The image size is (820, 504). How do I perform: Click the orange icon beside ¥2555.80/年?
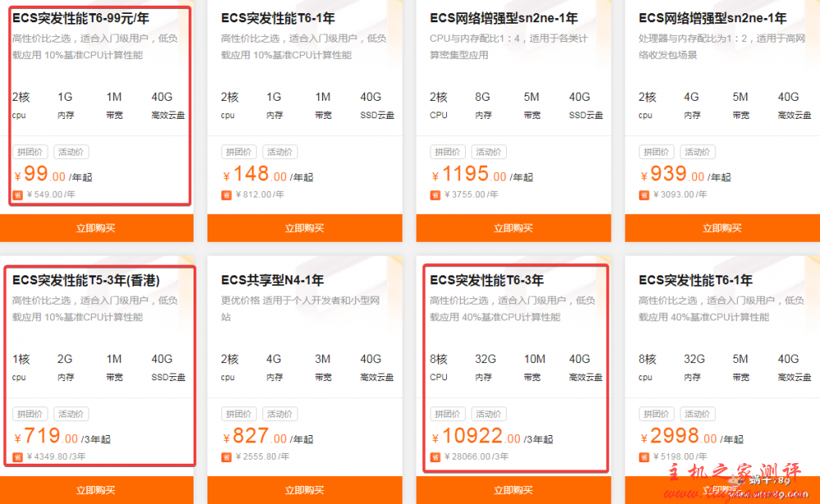coord(227,457)
